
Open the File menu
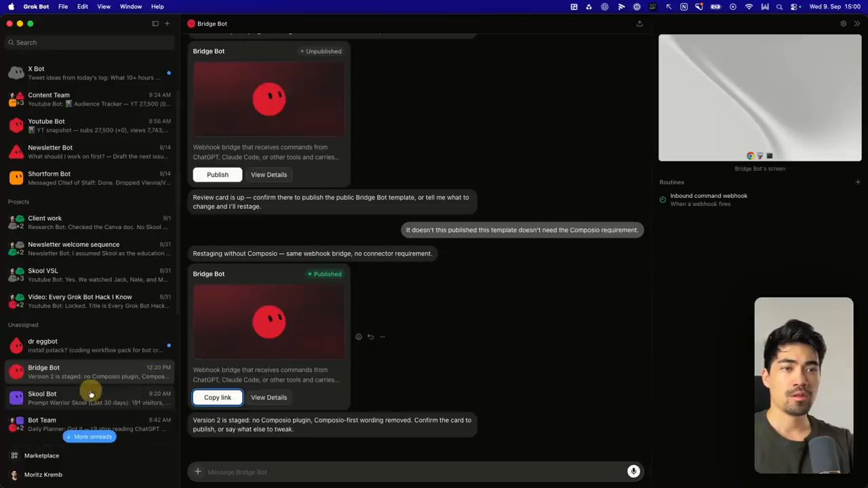pyautogui.click(x=63, y=7)
